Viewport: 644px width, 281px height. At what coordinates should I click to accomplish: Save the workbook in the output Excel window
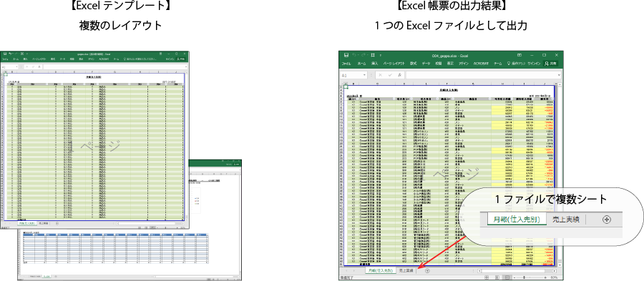coord(346,55)
